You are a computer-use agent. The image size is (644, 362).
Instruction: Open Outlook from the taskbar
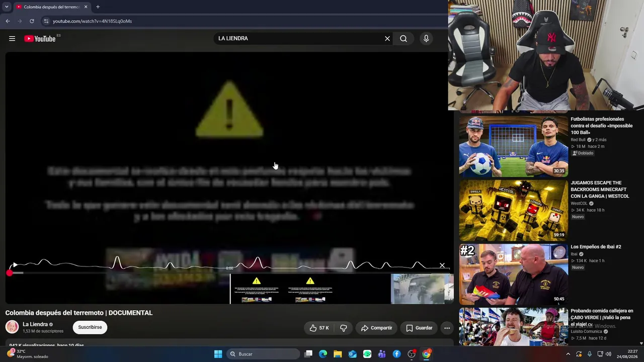353,354
